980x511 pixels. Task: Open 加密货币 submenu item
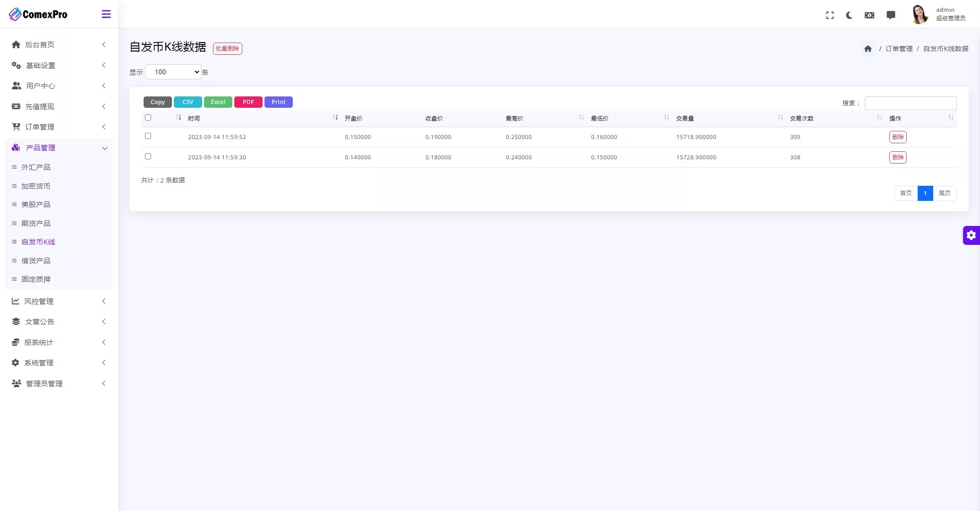coord(36,186)
